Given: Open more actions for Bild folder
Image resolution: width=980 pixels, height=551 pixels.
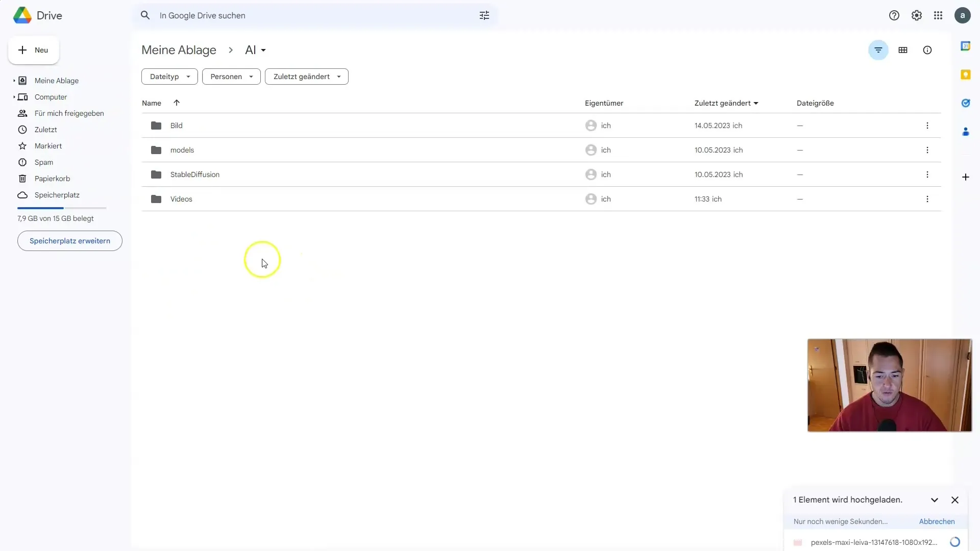Looking at the screenshot, I should click(927, 126).
